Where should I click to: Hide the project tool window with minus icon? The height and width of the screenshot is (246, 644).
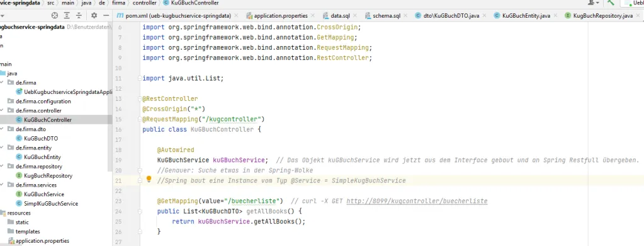click(x=106, y=15)
